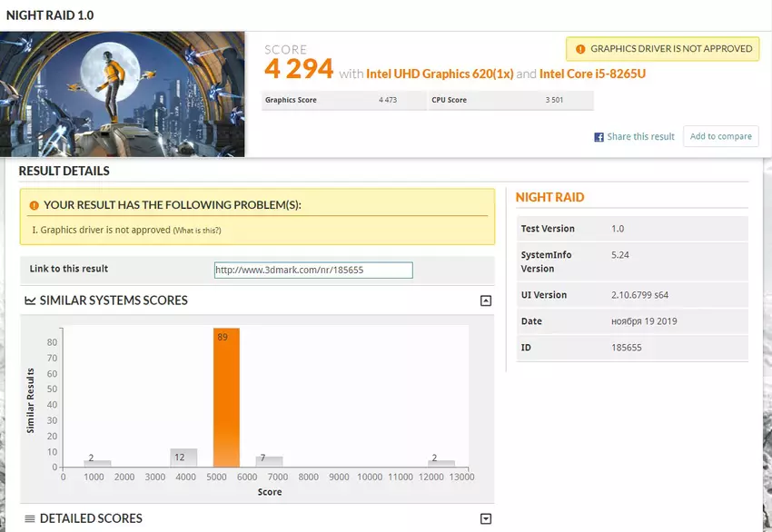Image resolution: width=772 pixels, height=532 pixels.
Task: Click list icon beside Detailed Scores
Action: coord(30,518)
